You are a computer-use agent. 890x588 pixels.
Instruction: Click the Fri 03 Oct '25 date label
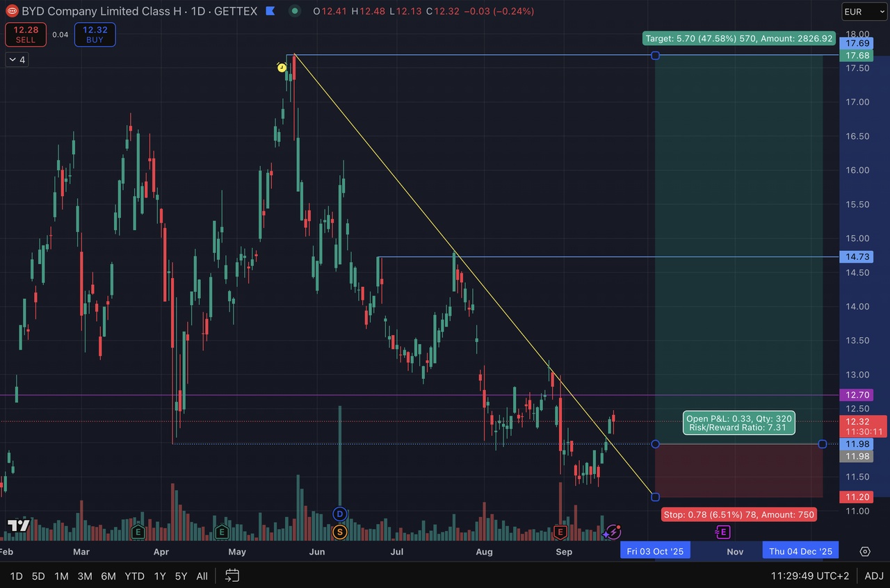click(655, 551)
